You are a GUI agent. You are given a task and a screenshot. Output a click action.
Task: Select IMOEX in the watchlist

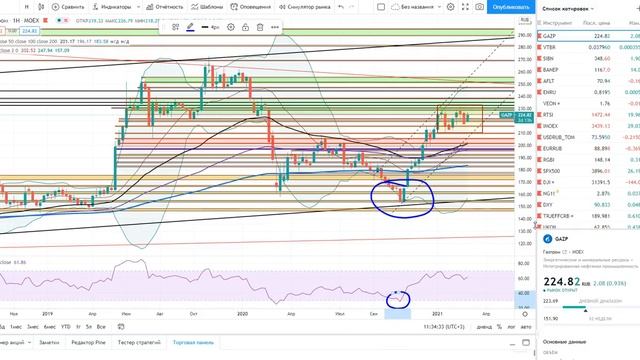point(588,126)
